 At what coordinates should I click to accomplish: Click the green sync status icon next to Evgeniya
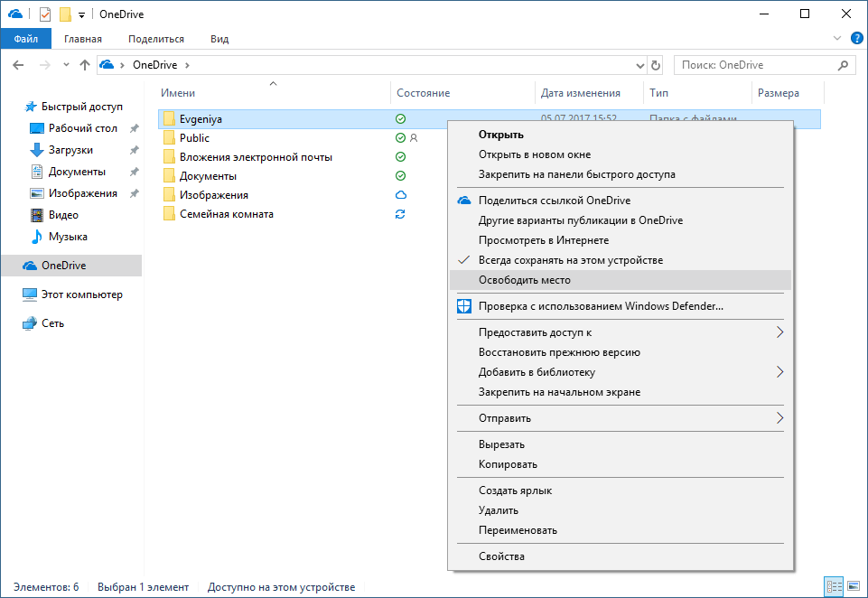pos(400,118)
